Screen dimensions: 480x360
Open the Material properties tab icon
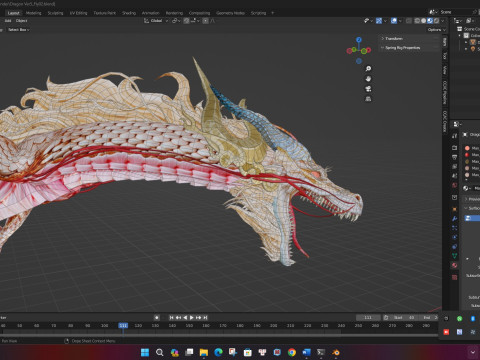tap(454, 265)
